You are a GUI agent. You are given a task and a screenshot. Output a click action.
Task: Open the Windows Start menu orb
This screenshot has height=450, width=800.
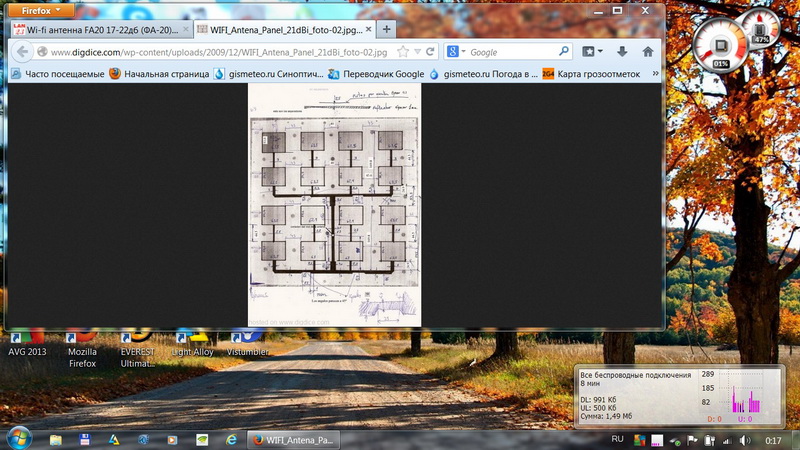click(18, 439)
